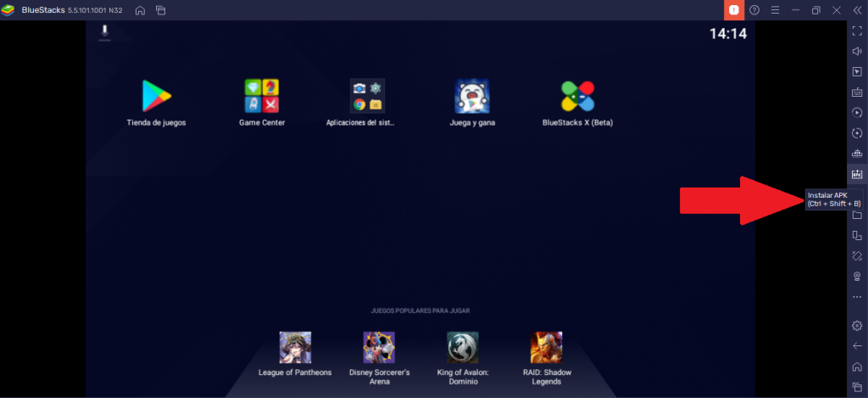Click the Install APK sidebar icon
The width and height of the screenshot is (868, 398).
pos(857,174)
